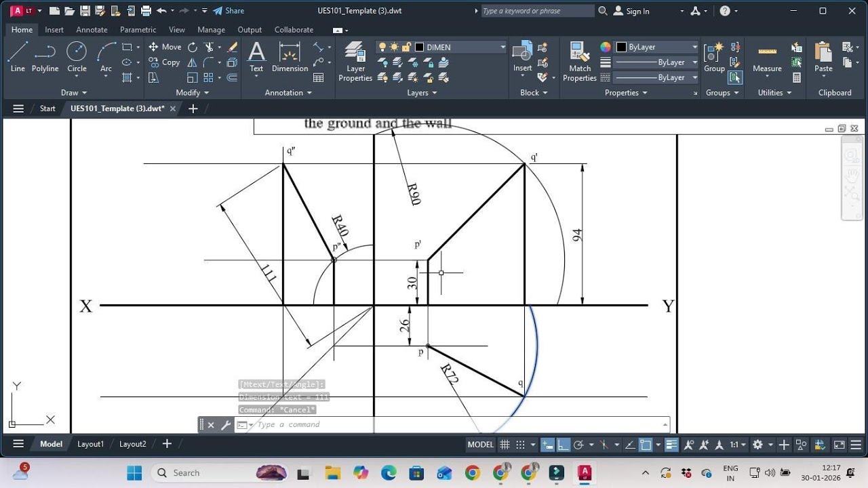Click the command line input field

click(x=458, y=424)
